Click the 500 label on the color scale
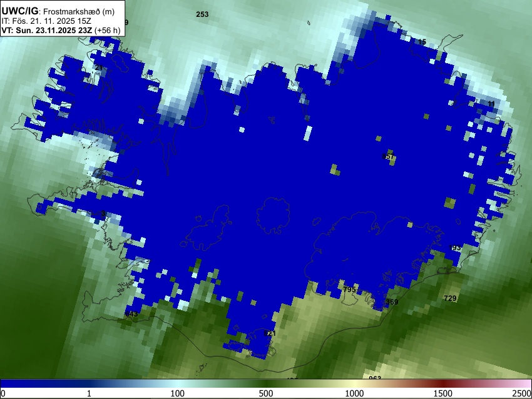The height and width of the screenshot is (399, 532). pos(266,393)
